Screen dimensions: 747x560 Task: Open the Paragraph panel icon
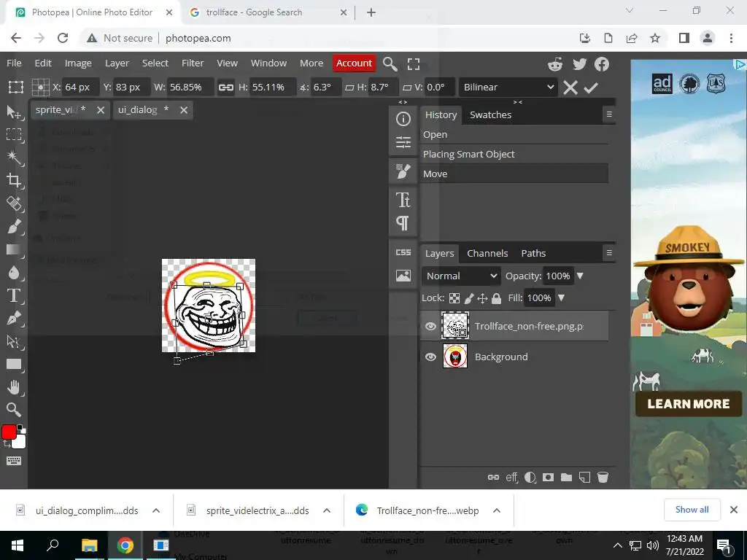click(403, 222)
